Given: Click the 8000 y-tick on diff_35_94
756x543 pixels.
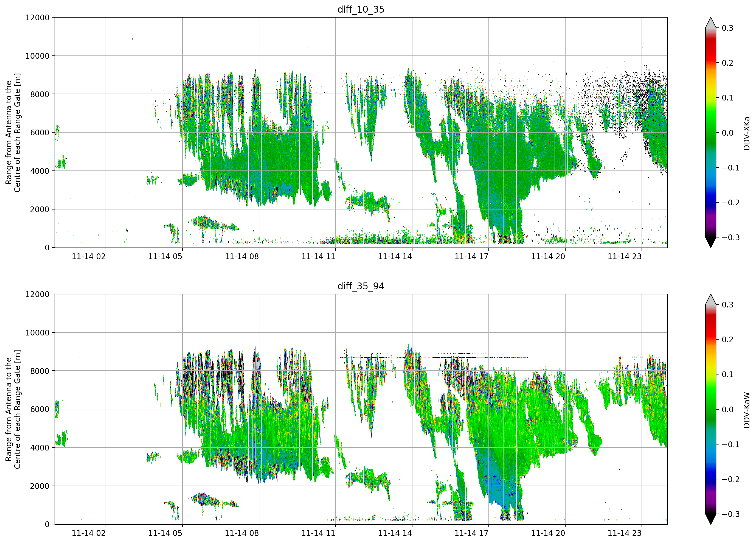Looking at the screenshot, I should (40, 371).
